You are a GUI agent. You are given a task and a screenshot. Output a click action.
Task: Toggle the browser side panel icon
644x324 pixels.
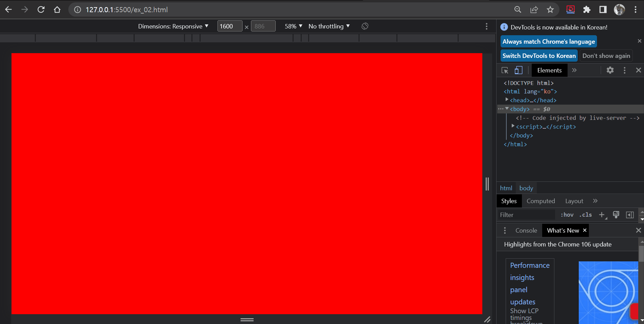click(603, 10)
